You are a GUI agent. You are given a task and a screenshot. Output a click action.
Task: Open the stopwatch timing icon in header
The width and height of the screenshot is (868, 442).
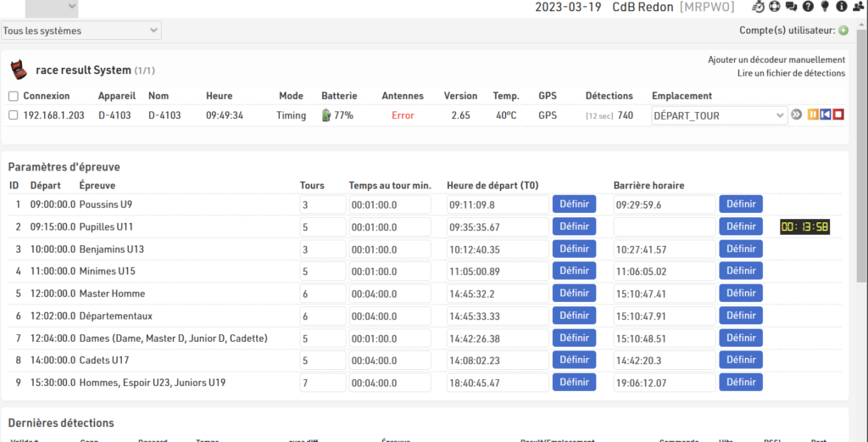759,7
